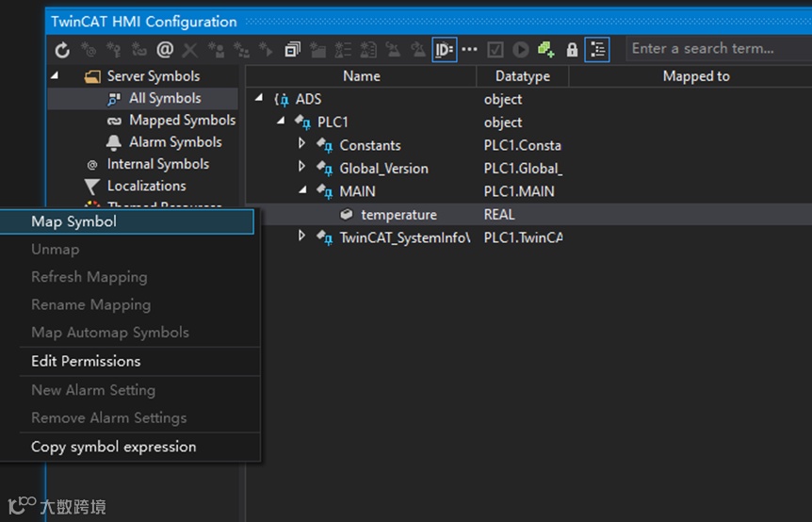The height and width of the screenshot is (522, 812).
Task: Select the PLC1 row text
Action: click(x=333, y=122)
